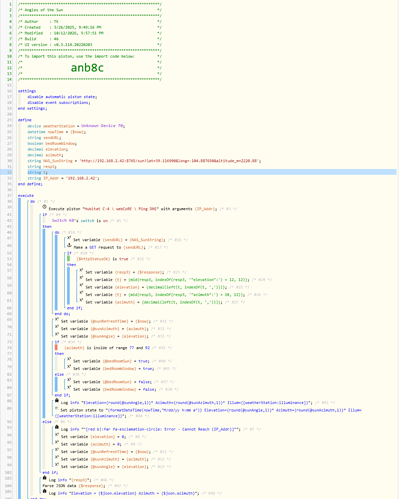This screenshot has width=401, height=499.
Task: Click the variable icon for Set variable elevation decimal line
Action: [x=81, y=285]
